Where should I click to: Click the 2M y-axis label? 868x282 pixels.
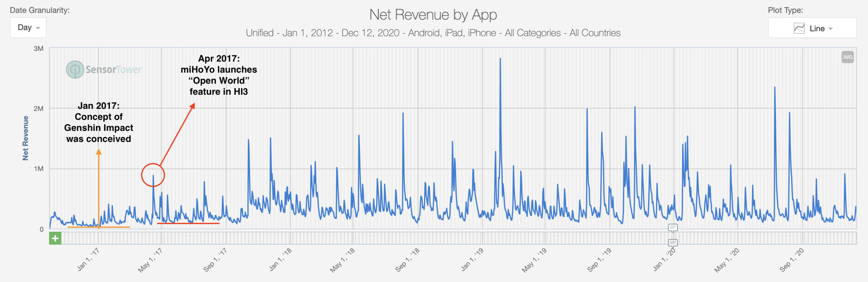pyautogui.click(x=39, y=109)
